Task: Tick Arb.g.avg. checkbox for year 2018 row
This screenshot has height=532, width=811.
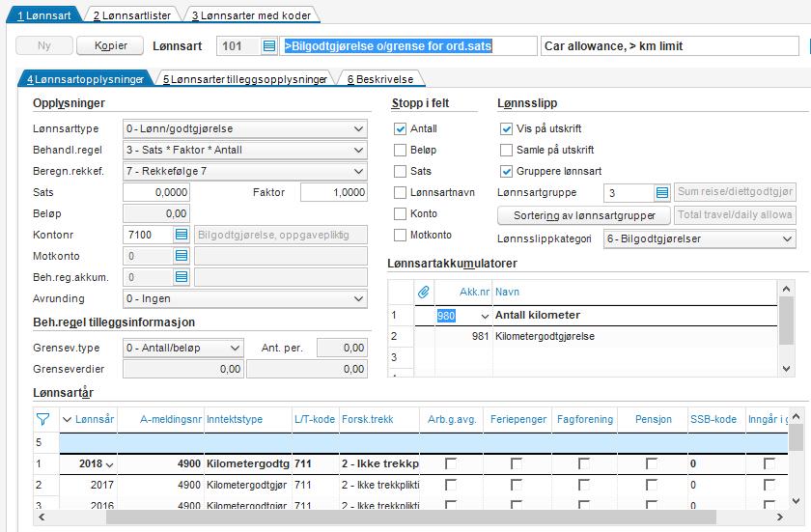Action: click(451, 463)
